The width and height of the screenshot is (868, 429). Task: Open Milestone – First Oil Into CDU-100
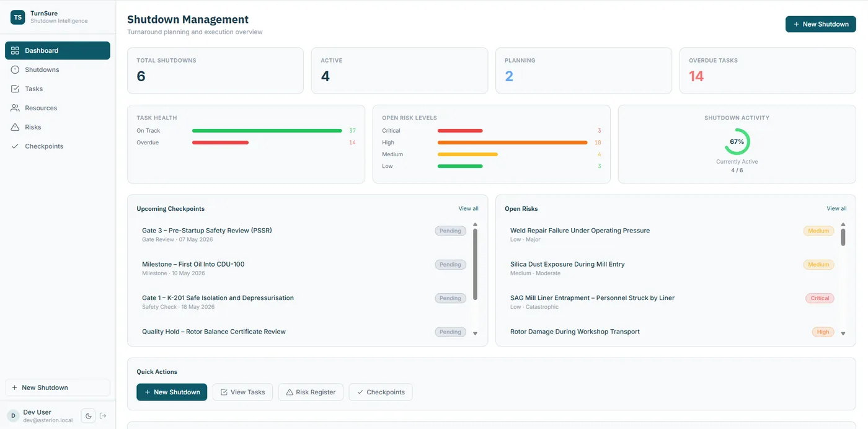[304, 268]
